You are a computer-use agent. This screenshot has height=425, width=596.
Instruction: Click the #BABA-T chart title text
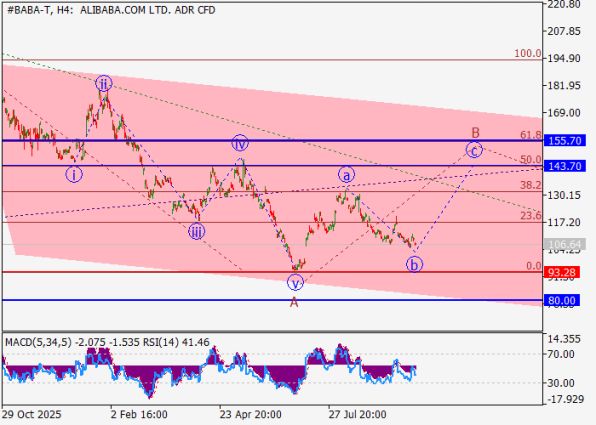(x=30, y=10)
